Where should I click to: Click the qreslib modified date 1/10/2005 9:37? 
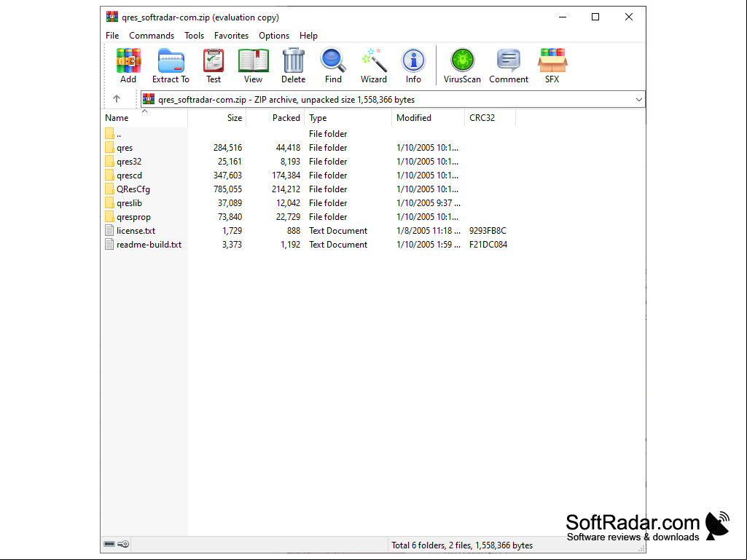(429, 203)
